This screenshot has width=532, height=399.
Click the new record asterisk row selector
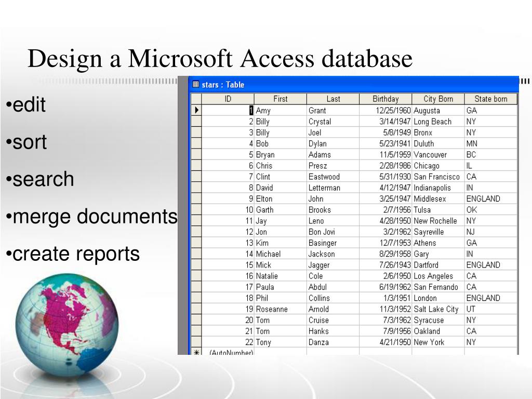pyautogui.click(x=196, y=352)
